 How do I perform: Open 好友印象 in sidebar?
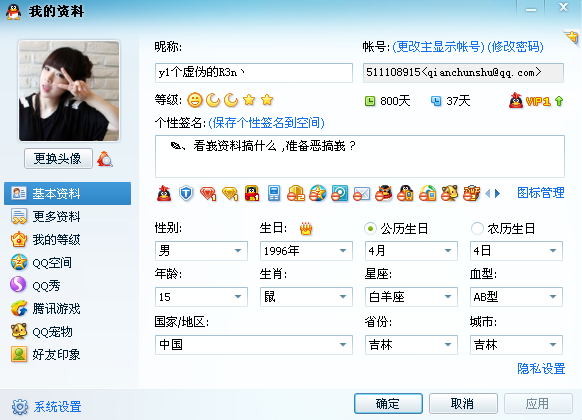[68, 355]
